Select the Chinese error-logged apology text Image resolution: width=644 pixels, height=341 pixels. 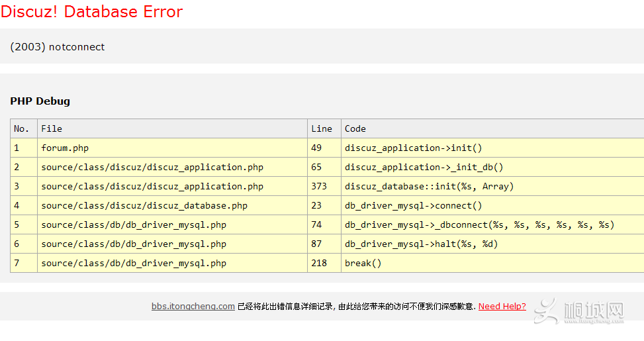coord(357,307)
